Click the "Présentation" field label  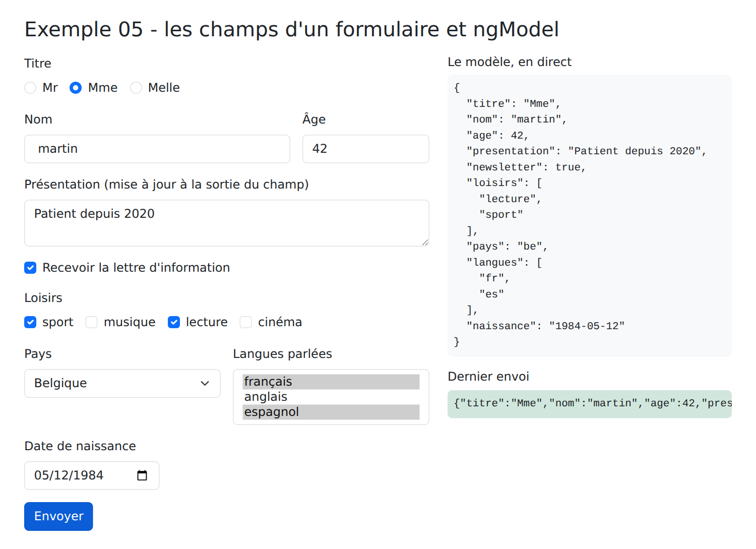pyautogui.click(x=166, y=185)
